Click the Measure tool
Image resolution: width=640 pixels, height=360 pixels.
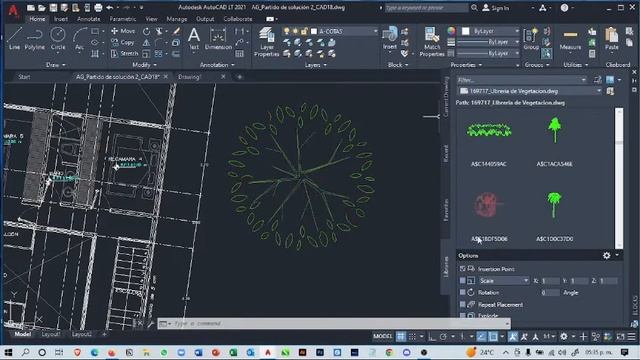(x=570, y=38)
